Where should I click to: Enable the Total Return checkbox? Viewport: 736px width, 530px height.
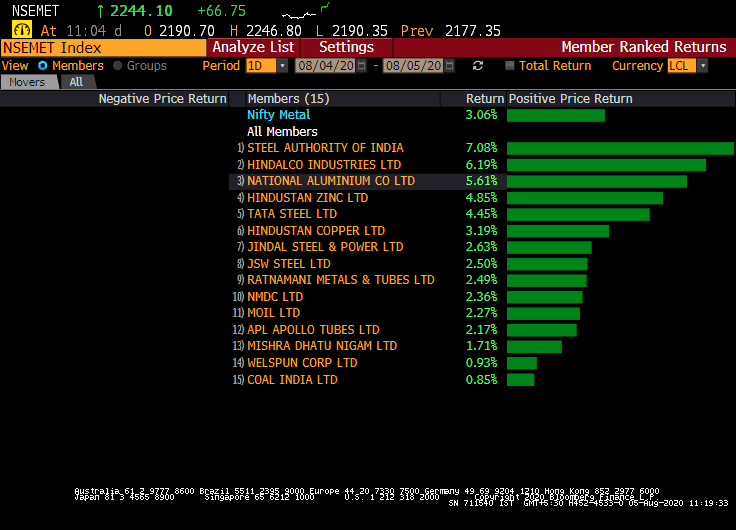point(509,66)
